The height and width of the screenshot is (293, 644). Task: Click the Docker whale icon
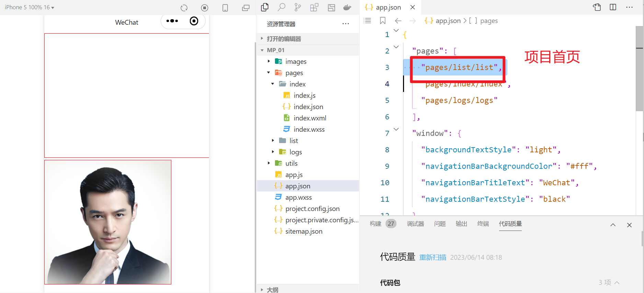[347, 7]
